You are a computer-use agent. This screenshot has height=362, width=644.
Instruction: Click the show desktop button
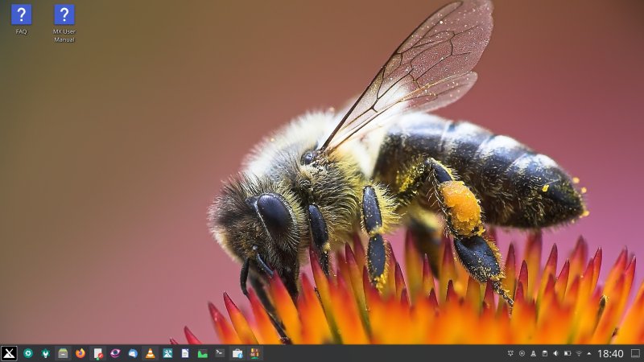pos(635,353)
